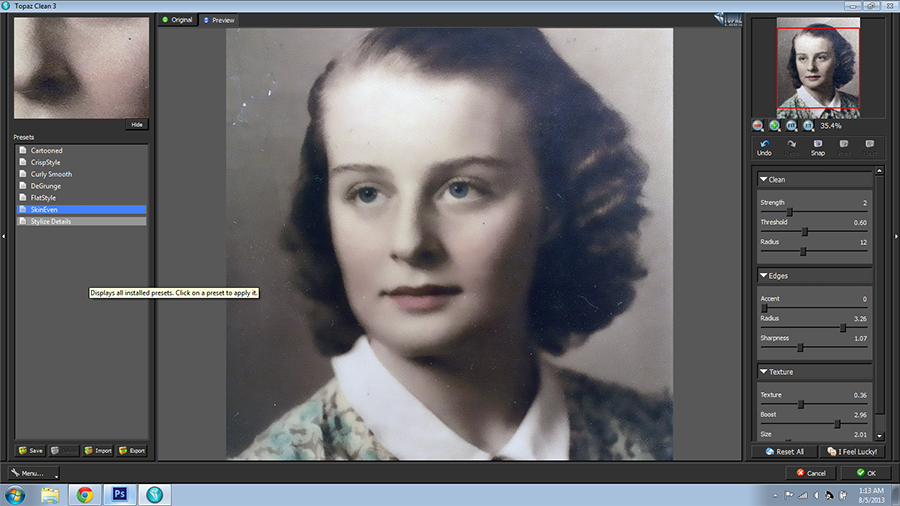Open the Menu... dropdown
This screenshot has width=900, height=506.
(x=29, y=473)
